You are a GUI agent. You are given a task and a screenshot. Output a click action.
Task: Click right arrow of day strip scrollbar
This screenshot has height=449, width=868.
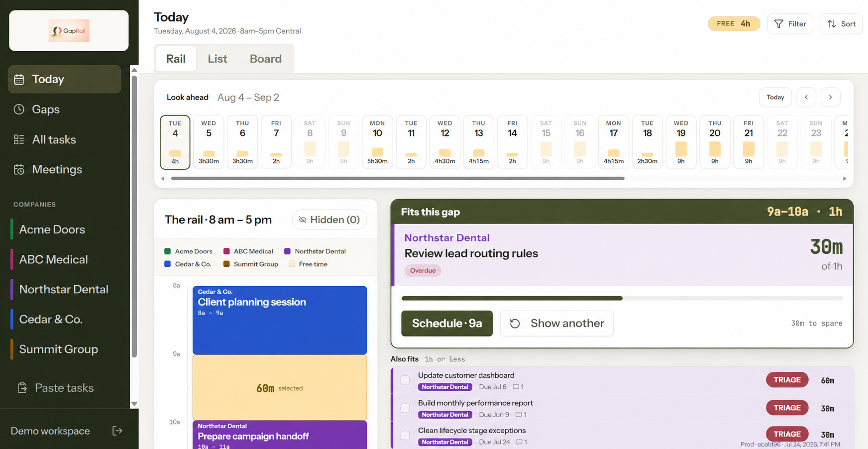[x=845, y=178]
